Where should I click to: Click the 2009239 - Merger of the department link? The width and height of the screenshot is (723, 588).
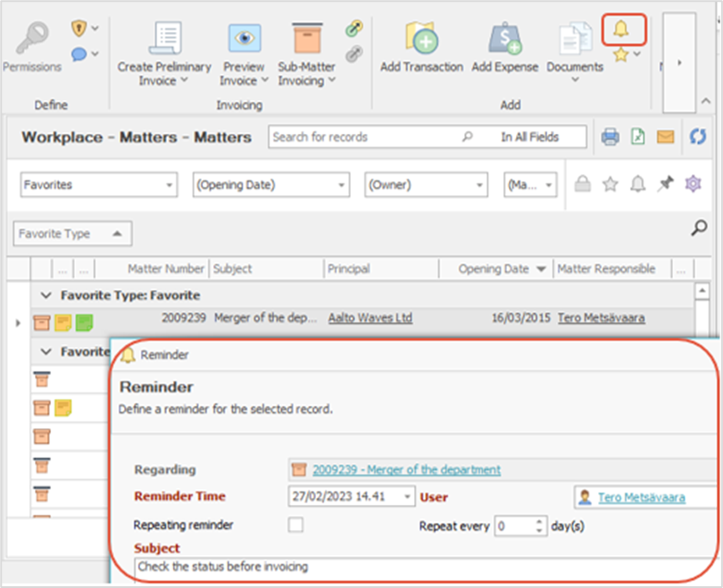coord(406,469)
